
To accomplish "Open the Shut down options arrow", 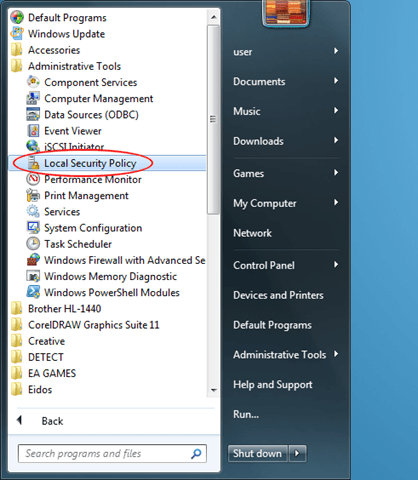I will [298, 453].
